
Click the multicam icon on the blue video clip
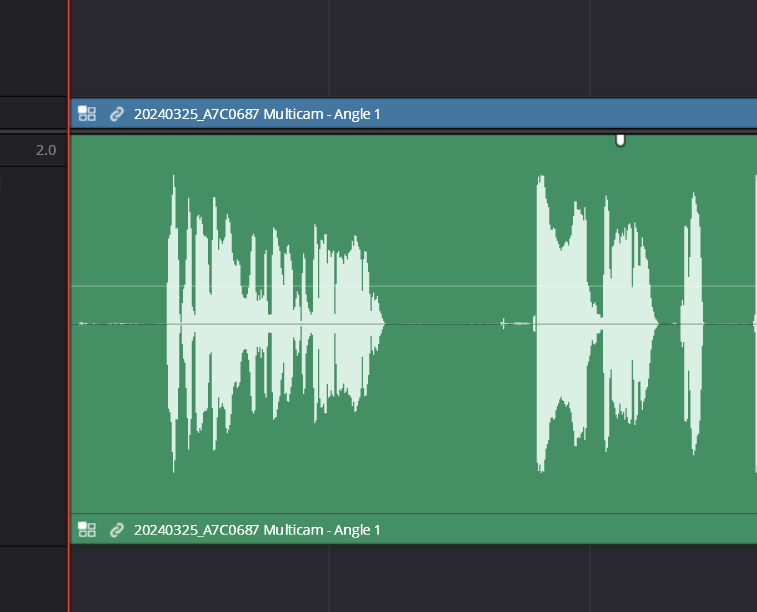pos(87,114)
